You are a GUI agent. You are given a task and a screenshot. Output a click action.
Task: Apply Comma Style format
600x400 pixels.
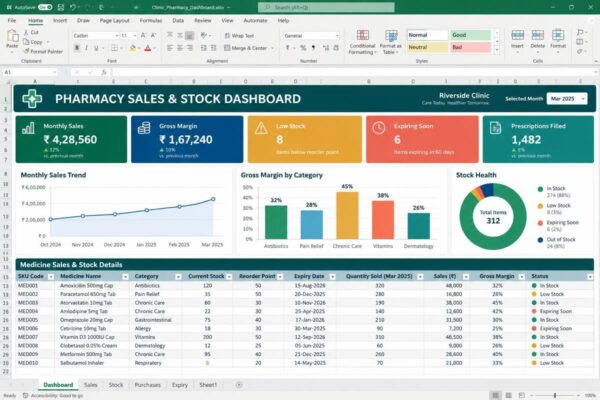[313, 48]
